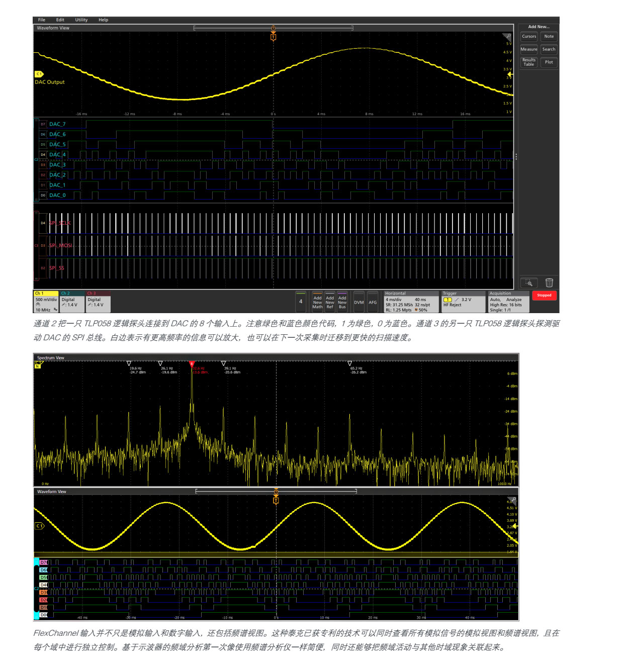
Task: Click the zoom magnifier icon in side panel
Action: coord(528,283)
